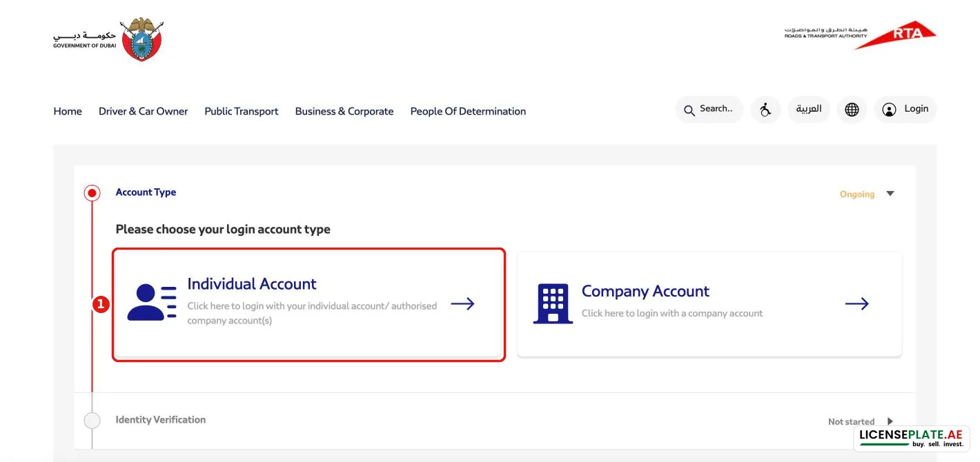Click the Individual Account person icon

point(153,303)
